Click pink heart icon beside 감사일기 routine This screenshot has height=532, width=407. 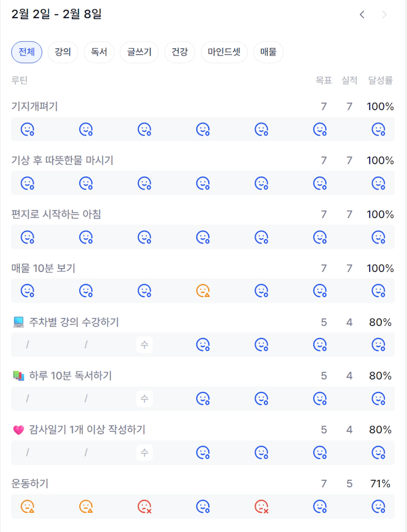pos(18,430)
